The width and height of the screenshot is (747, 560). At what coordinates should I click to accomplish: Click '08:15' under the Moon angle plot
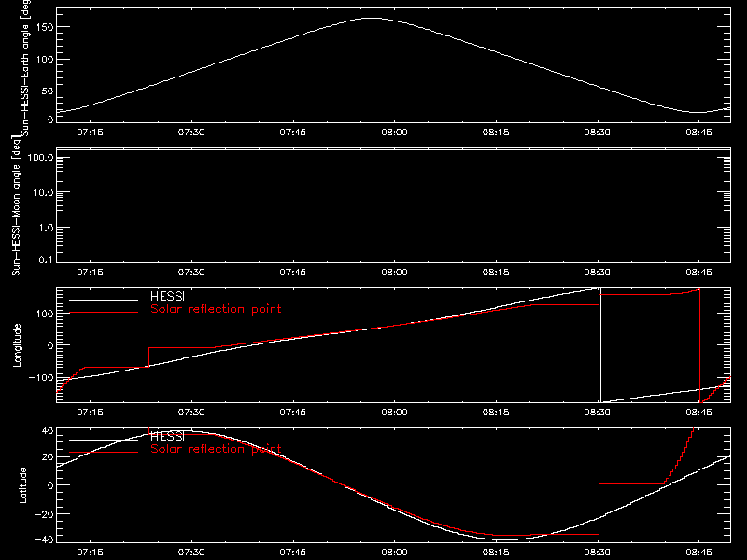496,273
